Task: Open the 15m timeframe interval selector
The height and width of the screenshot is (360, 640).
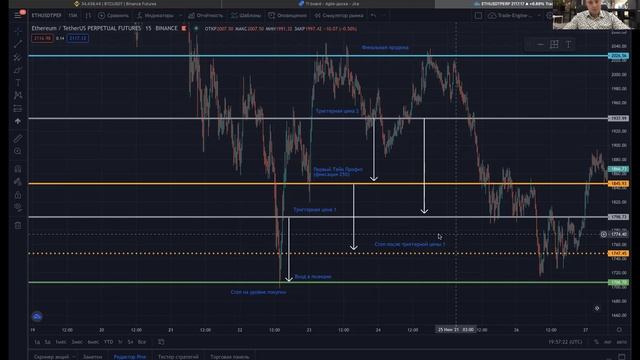Action: 73,16
